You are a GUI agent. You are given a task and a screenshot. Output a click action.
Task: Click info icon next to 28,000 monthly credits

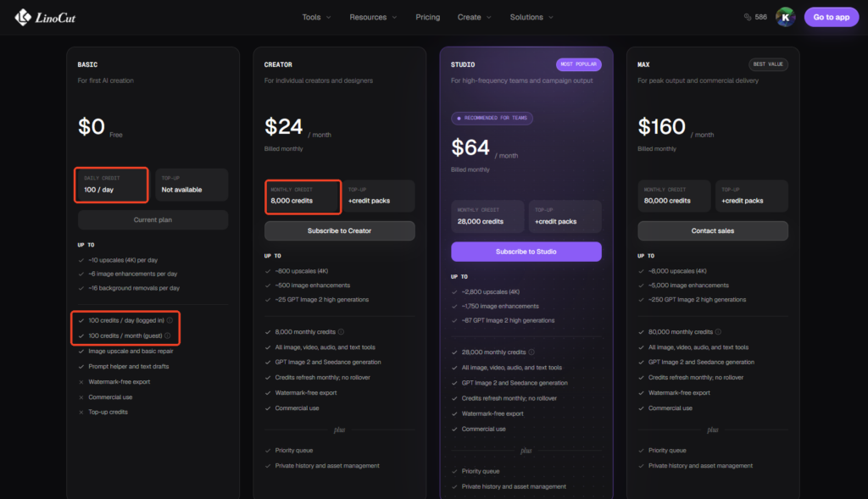531,352
